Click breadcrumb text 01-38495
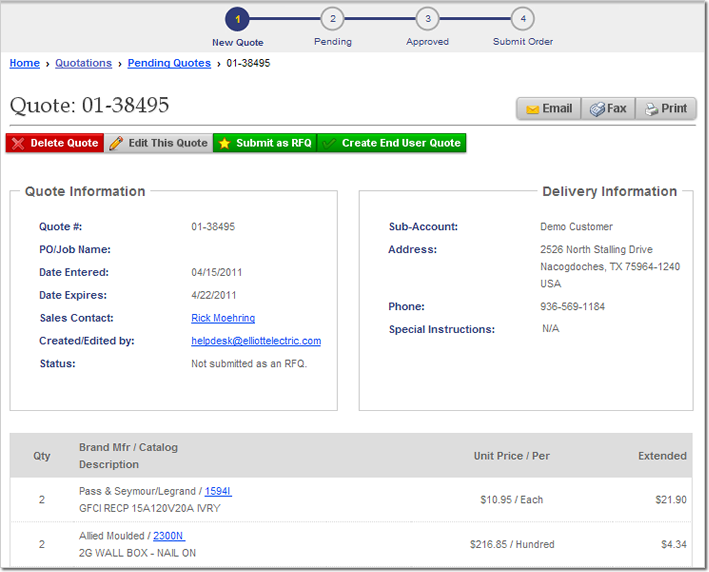 tap(248, 63)
